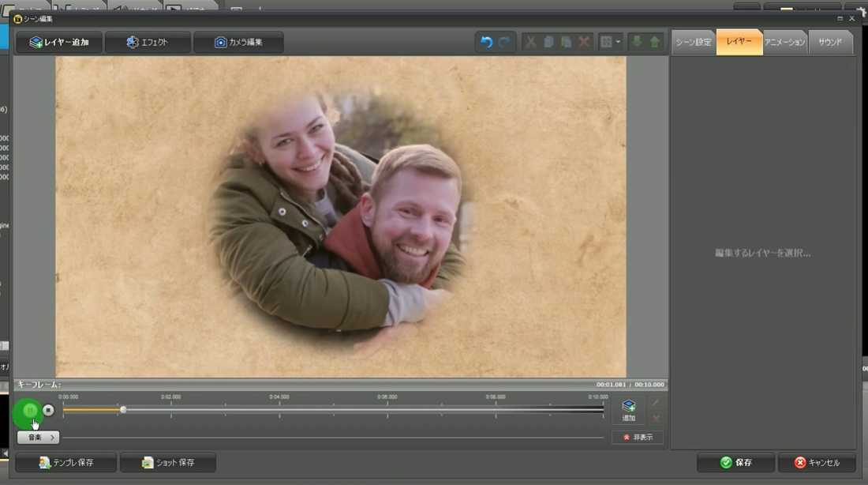Viewport: 868px width, 485px height.
Task: Move layer up with green up arrow
Action: [654, 43]
